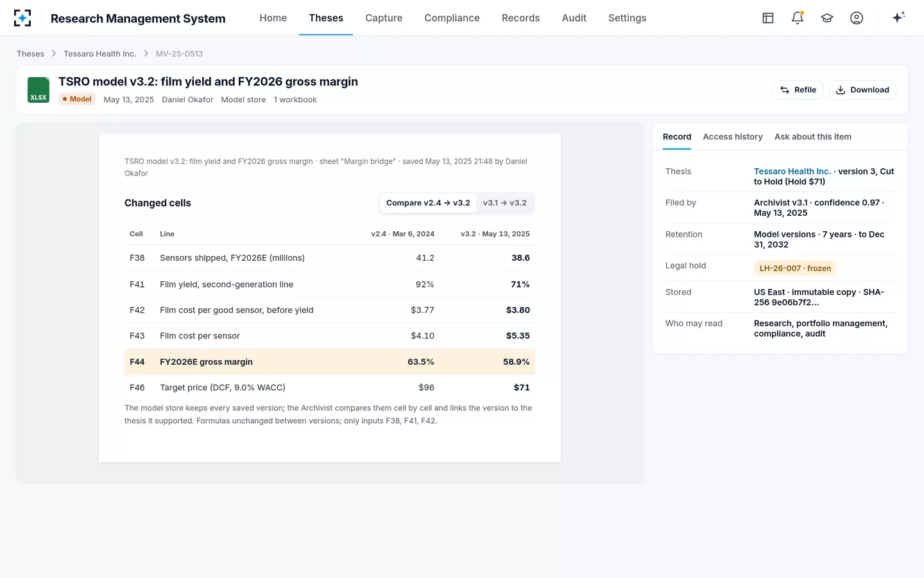The width and height of the screenshot is (924, 578).
Task: Go to the Home tab
Action: click(x=273, y=18)
